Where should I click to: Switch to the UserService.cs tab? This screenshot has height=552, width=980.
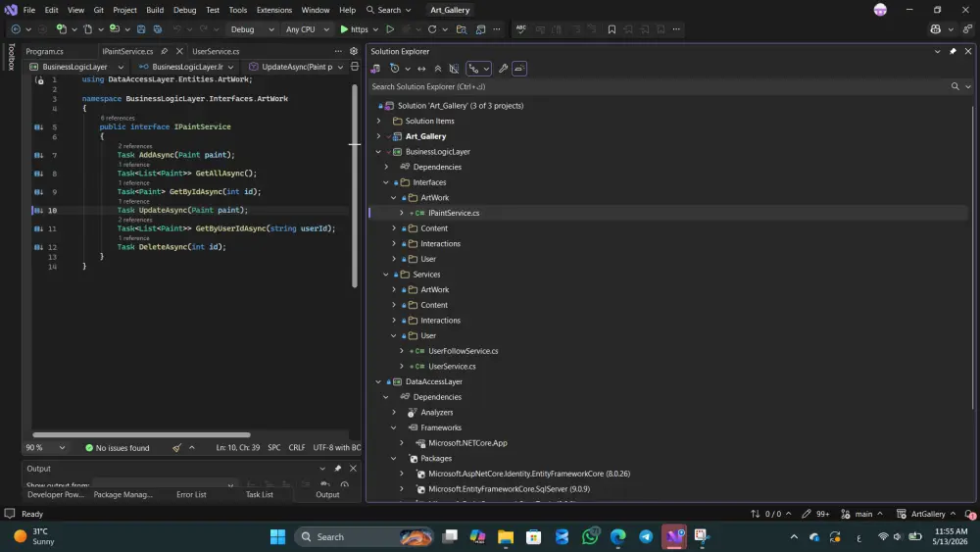216,51
